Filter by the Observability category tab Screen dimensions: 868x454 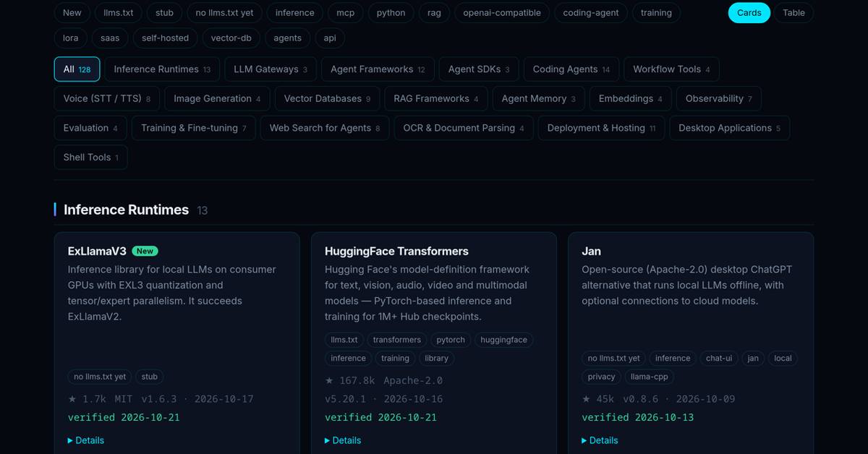pyautogui.click(x=719, y=98)
